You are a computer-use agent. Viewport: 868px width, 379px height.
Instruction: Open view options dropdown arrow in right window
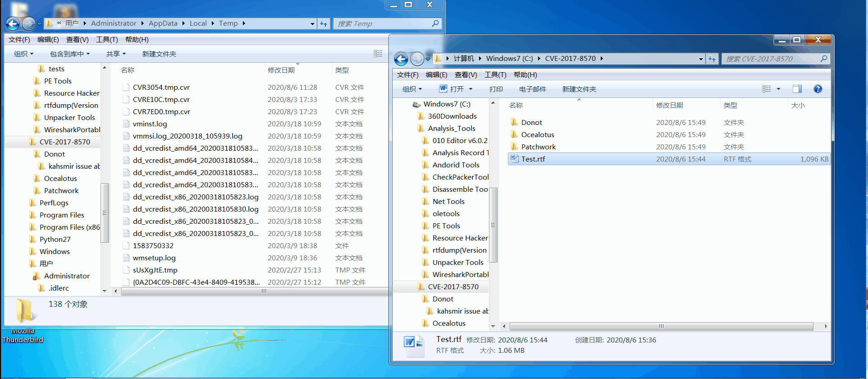(x=778, y=89)
